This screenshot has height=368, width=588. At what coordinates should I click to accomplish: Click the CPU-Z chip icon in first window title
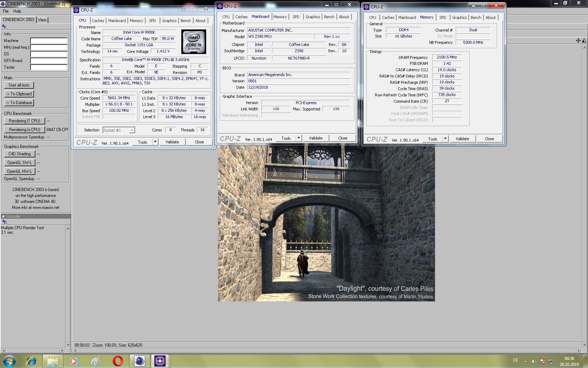coord(76,10)
